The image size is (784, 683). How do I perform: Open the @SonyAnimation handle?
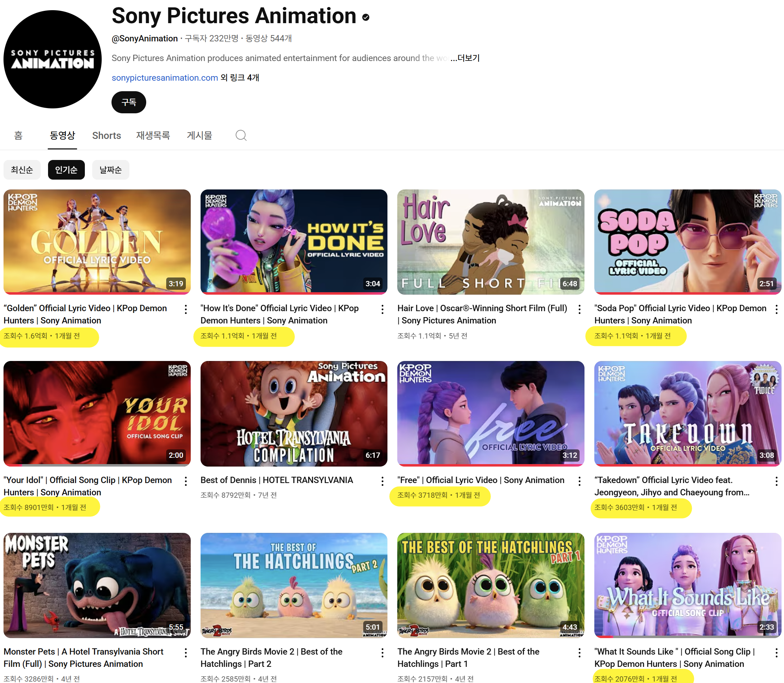[145, 39]
